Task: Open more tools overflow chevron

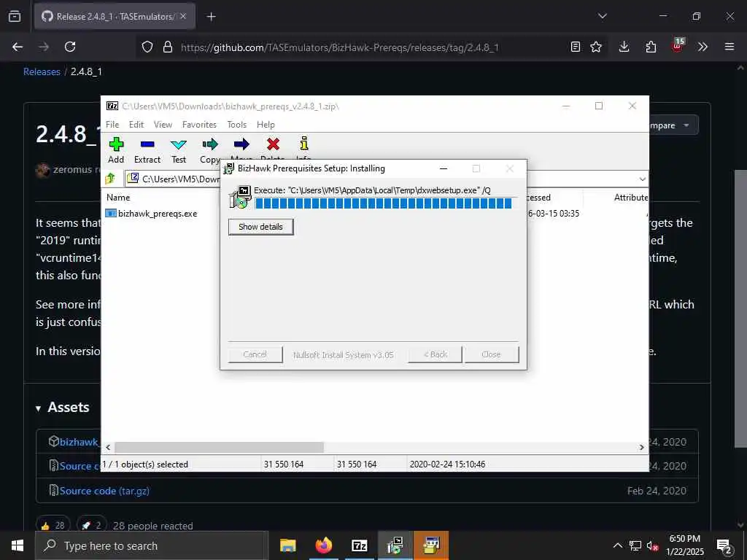Action: point(703,47)
